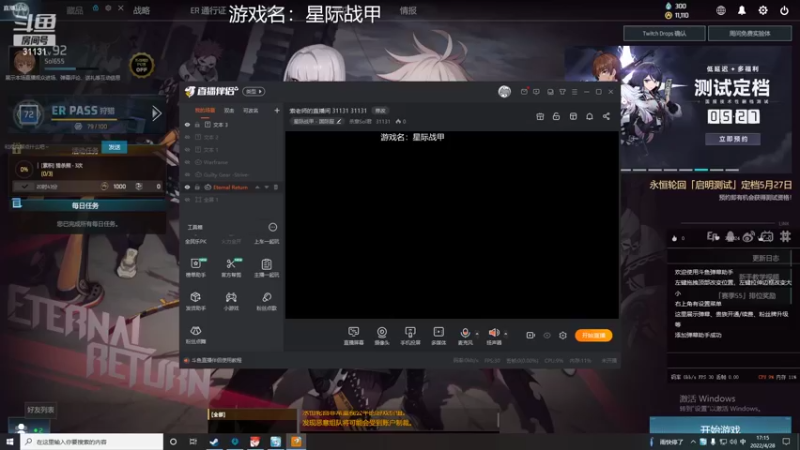Expand microphone options arrow
The width and height of the screenshot is (800, 450).
click(x=477, y=334)
